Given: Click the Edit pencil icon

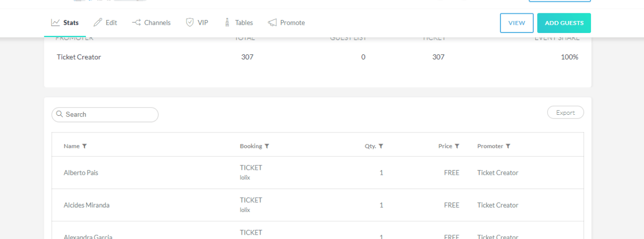Looking at the screenshot, I should pos(98,22).
